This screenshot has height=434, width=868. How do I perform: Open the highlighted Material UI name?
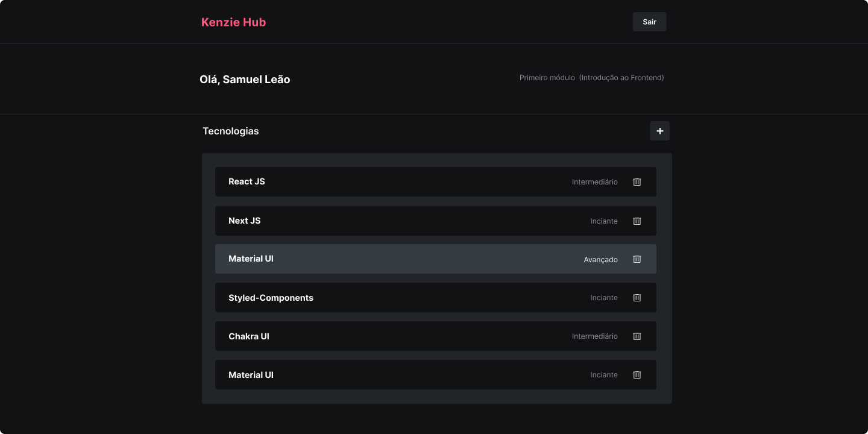pyautogui.click(x=251, y=259)
